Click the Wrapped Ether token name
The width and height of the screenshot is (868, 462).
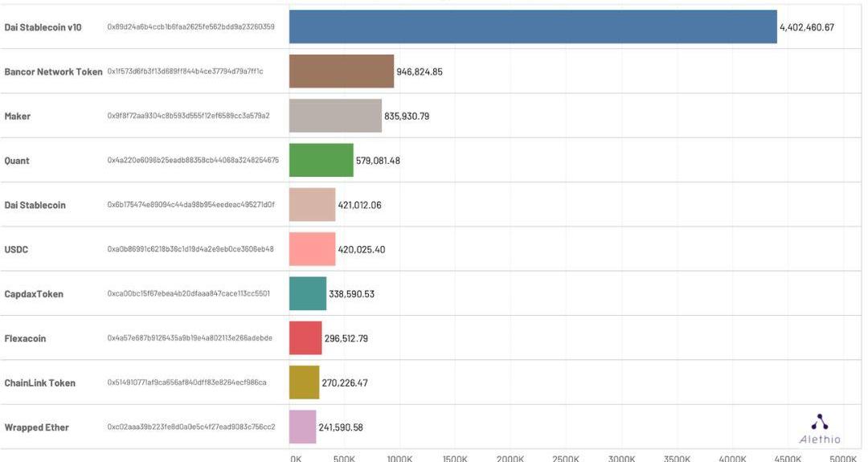(36, 427)
